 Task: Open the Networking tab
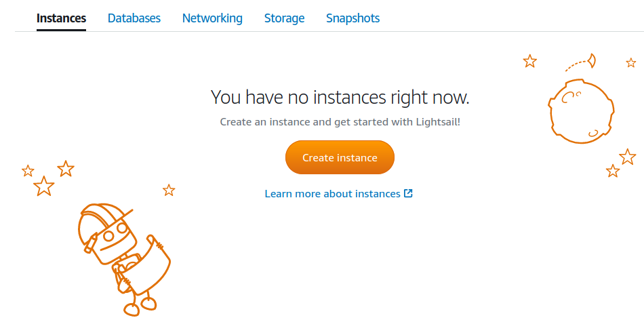(x=212, y=18)
